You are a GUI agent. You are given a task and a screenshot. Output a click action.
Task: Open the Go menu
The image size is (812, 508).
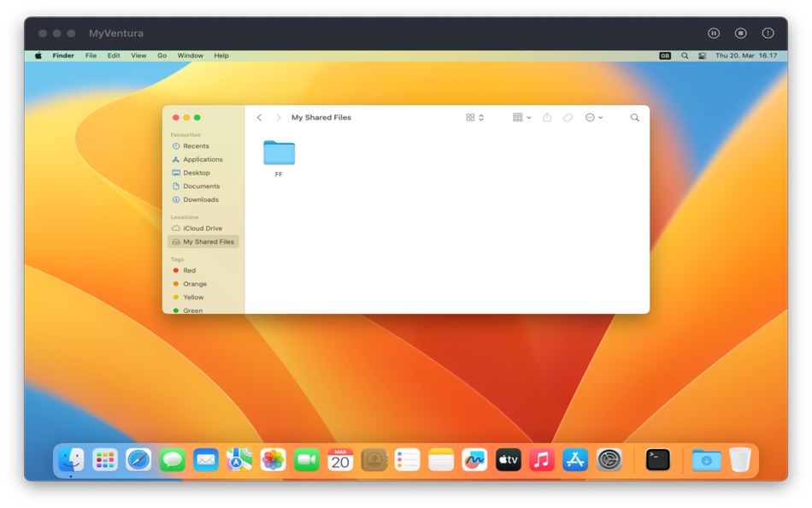click(x=162, y=56)
